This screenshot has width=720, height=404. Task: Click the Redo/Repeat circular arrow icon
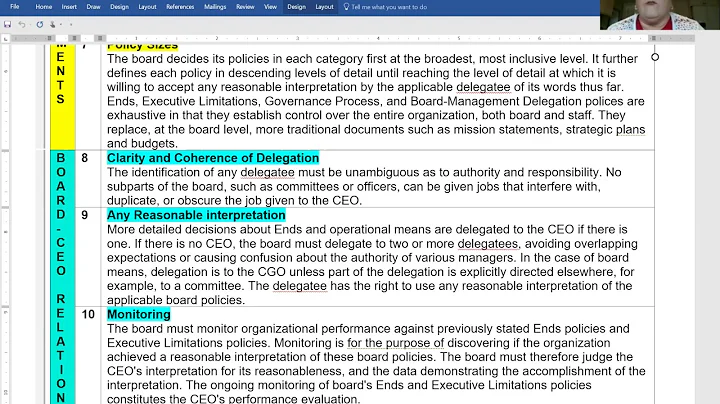[x=40, y=24]
